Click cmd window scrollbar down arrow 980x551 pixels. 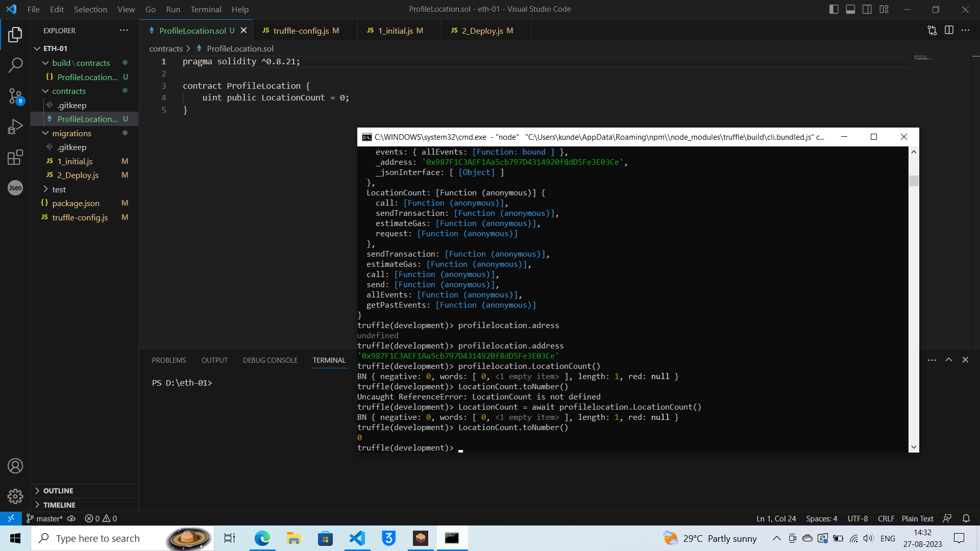point(914,447)
